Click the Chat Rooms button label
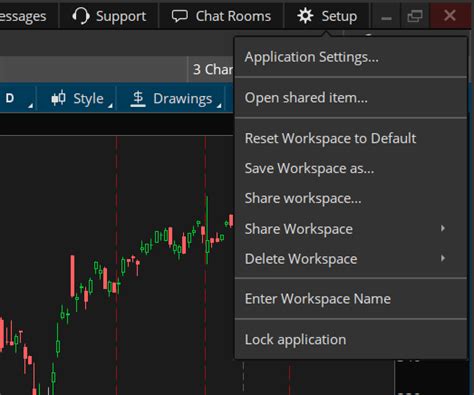Viewport: 474px width, 395px height. pyautogui.click(x=233, y=16)
